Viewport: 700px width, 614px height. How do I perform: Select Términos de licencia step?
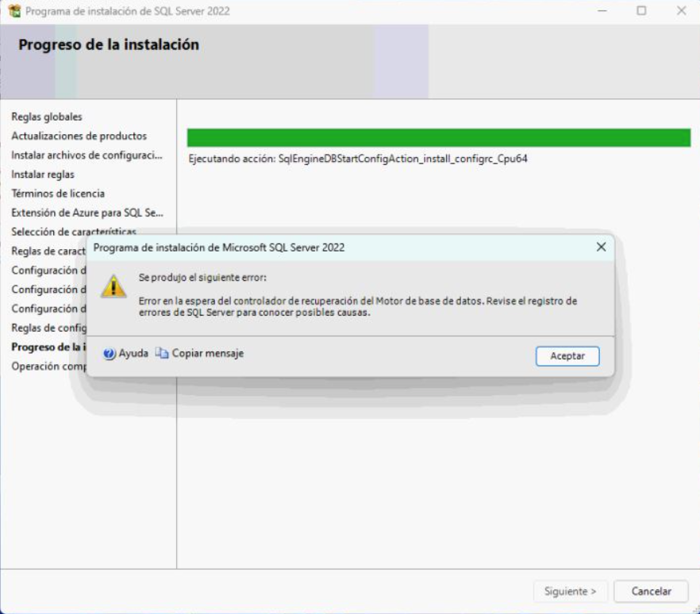click(58, 194)
